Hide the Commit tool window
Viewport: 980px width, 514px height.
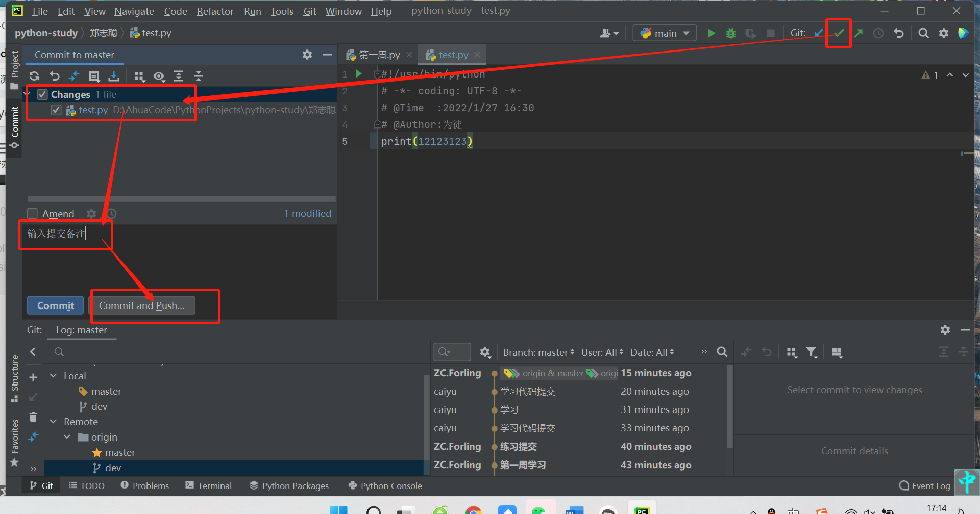tap(327, 55)
